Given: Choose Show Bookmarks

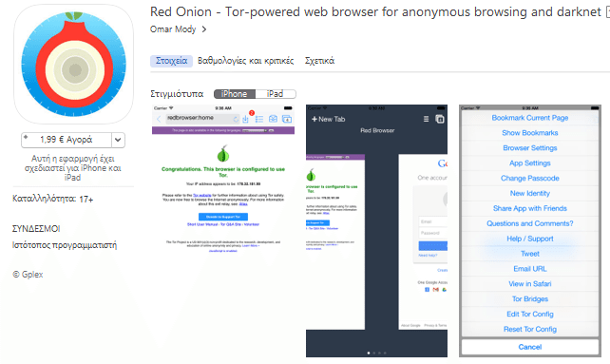Looking at the screenshot, I should (x=530, y=133).
